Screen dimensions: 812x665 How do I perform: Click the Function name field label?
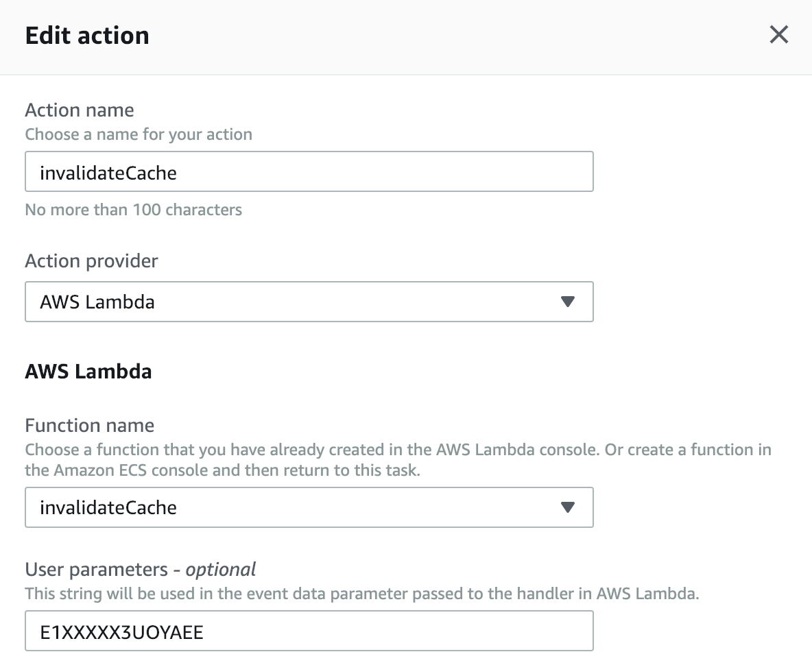89,425
